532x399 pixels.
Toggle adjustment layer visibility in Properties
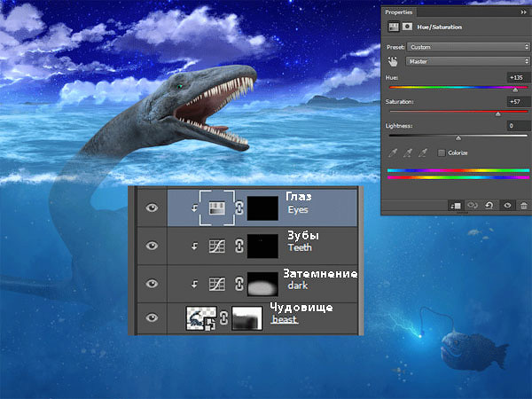507,206
